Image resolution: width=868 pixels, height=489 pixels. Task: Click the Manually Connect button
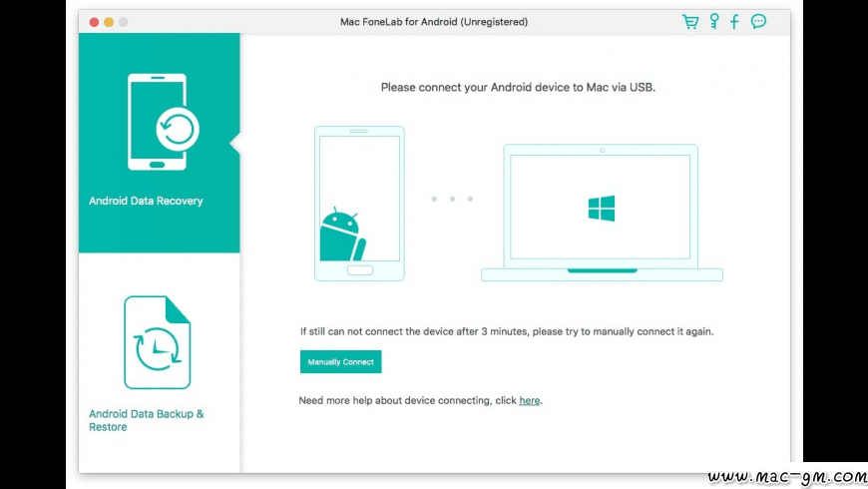coord(340,361)
